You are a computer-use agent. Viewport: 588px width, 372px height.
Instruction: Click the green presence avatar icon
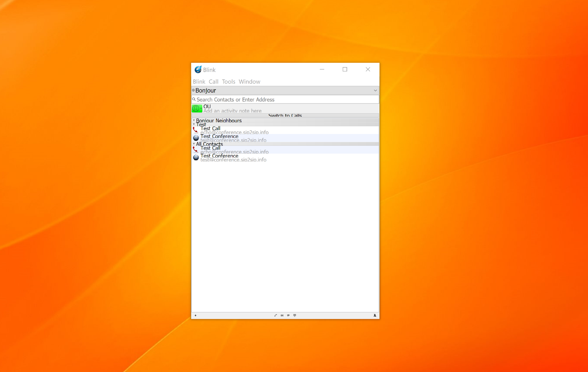[196, 108]
